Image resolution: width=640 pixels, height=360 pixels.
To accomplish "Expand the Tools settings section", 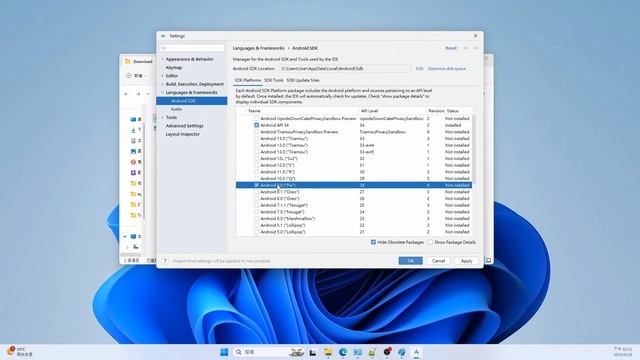I will [x=162, y=118].
